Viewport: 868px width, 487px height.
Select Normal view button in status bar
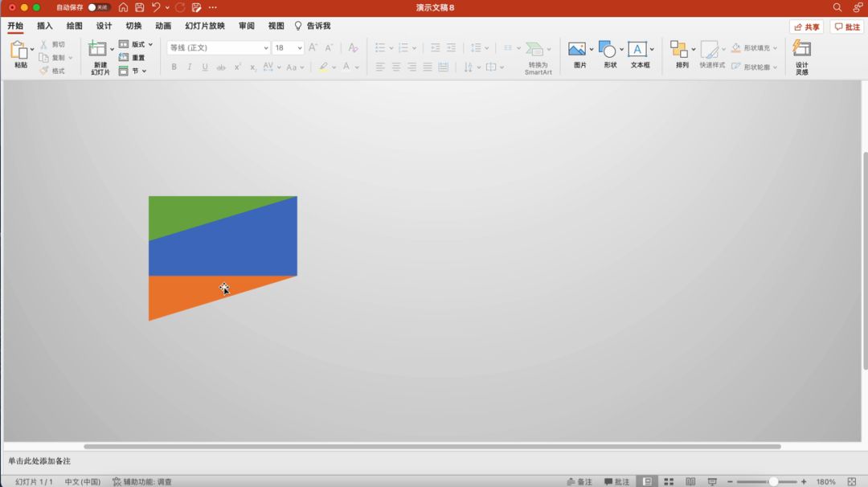click(646, 481)
